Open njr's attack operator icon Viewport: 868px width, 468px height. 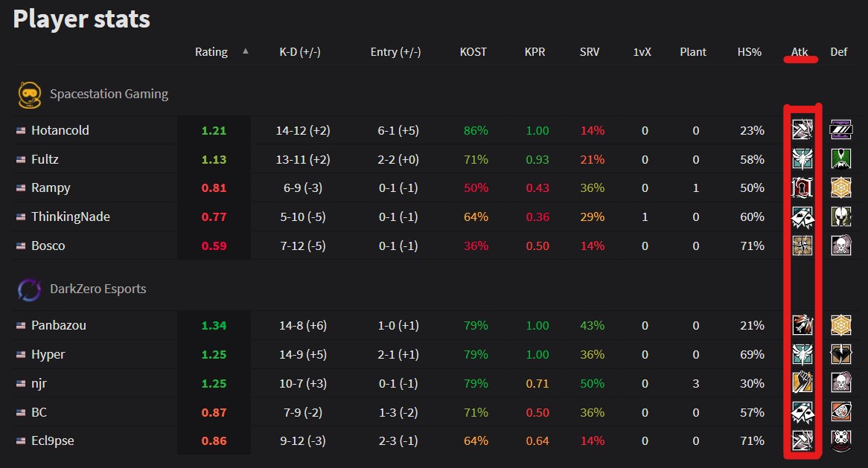802,383
